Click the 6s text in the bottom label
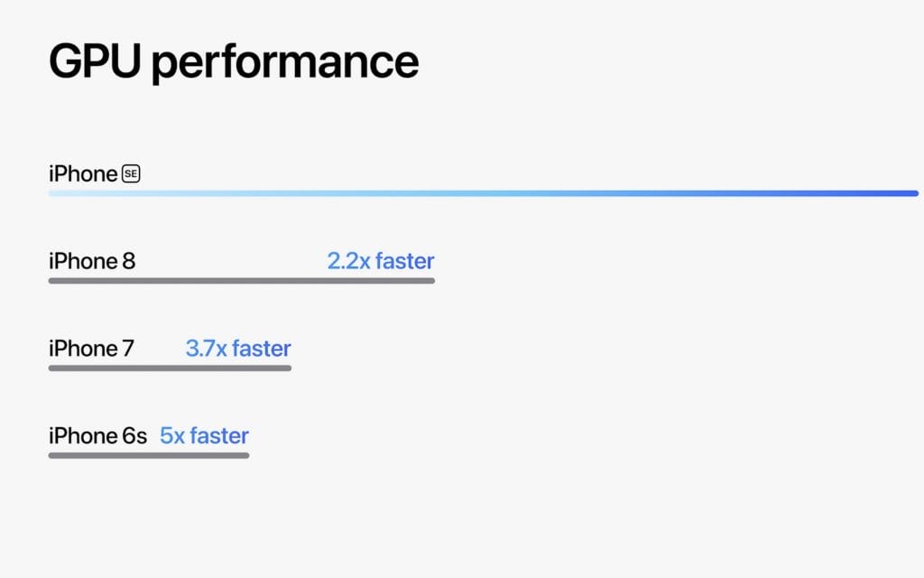Viewport: 924px width, 578px height. point(134,436)
